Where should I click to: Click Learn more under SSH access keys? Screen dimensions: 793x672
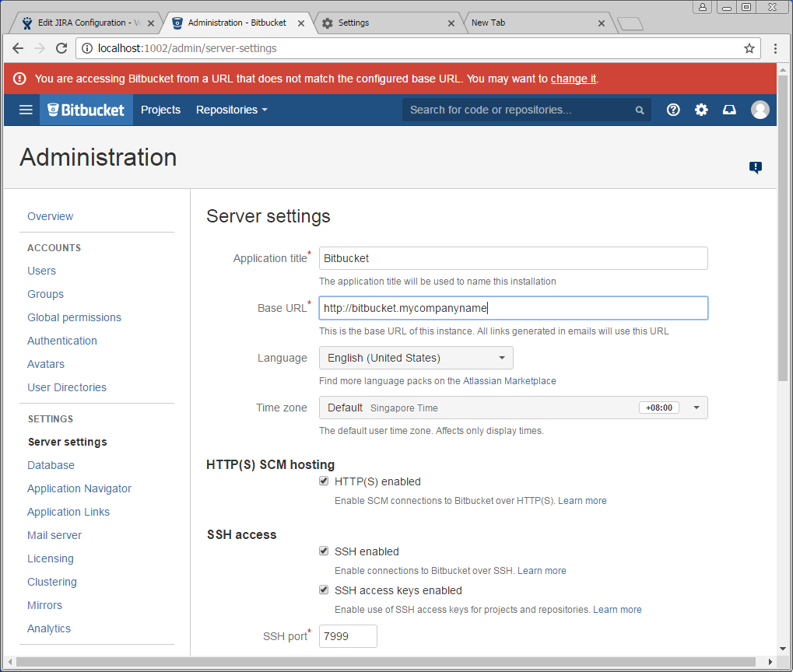pyautogui.click(x=617, y=609)
